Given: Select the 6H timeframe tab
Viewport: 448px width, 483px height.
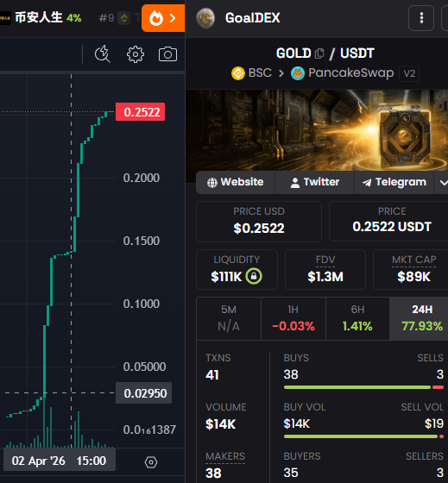Looking at the screenshot, I should (x=357, y=318).
